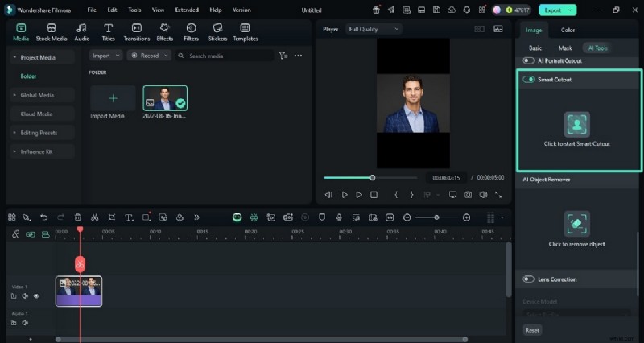Open player volume control
644x343 pixels.
point(483,195)
